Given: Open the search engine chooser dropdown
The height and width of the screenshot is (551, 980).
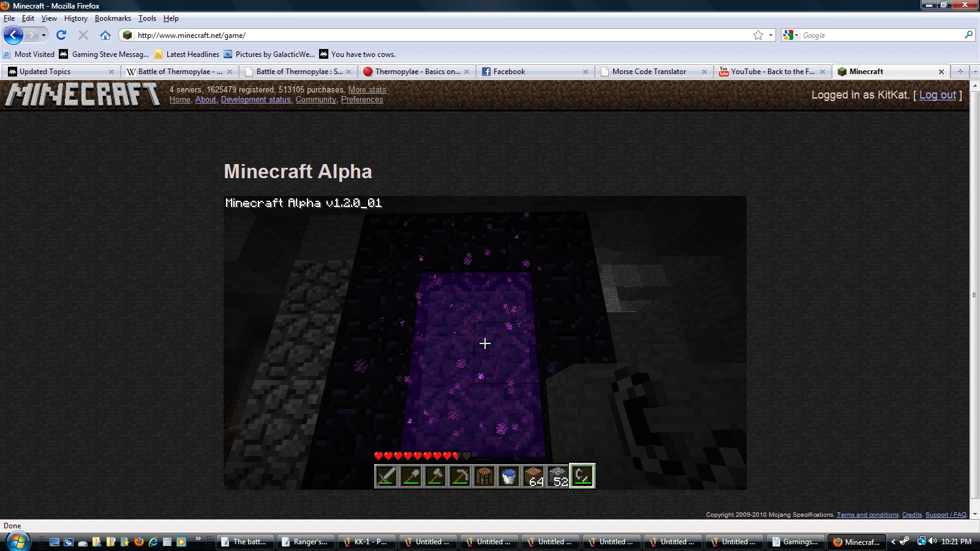Looking at the screenshot, I should (x=790, y=35).
